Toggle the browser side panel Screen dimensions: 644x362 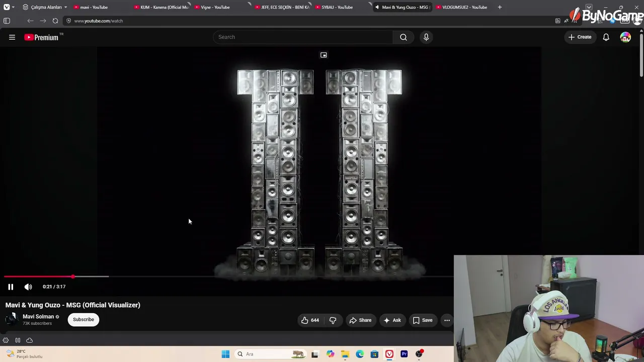tap(7, 21)
